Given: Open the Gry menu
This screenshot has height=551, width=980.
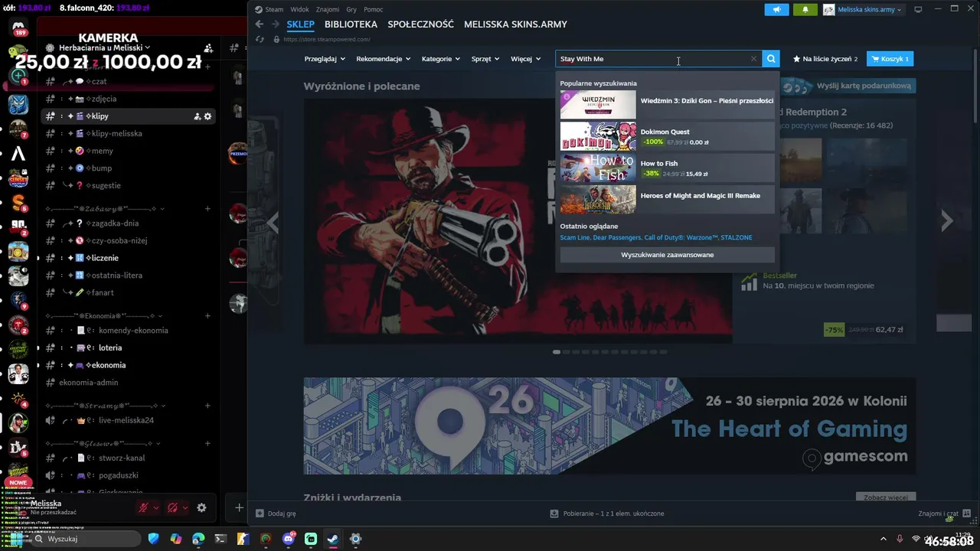Looking at the screenshot, I should tap(351, 10).
